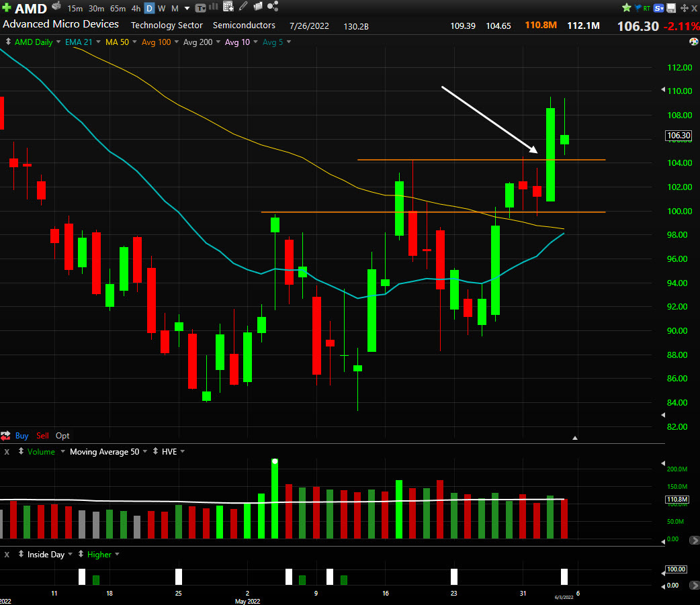Click the four-arrow move window icon
This screenshot has width=700, height=605.
tap(684, 8)
